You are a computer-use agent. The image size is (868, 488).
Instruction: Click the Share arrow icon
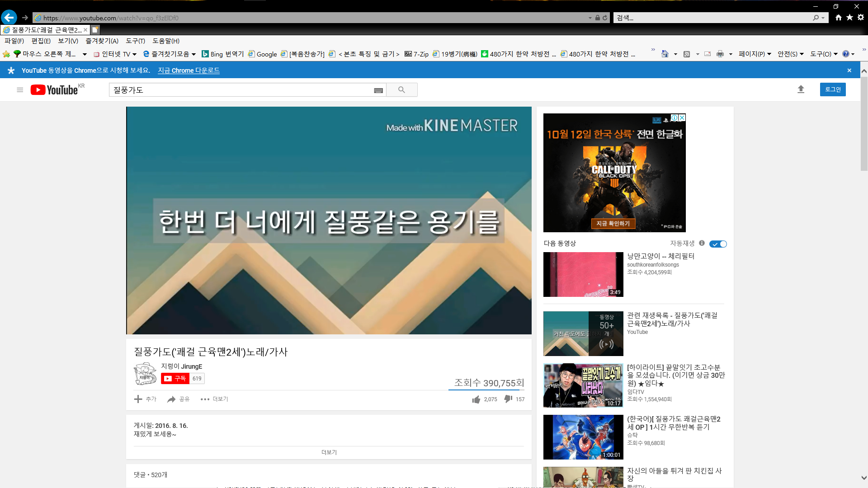tap(171, 399)
